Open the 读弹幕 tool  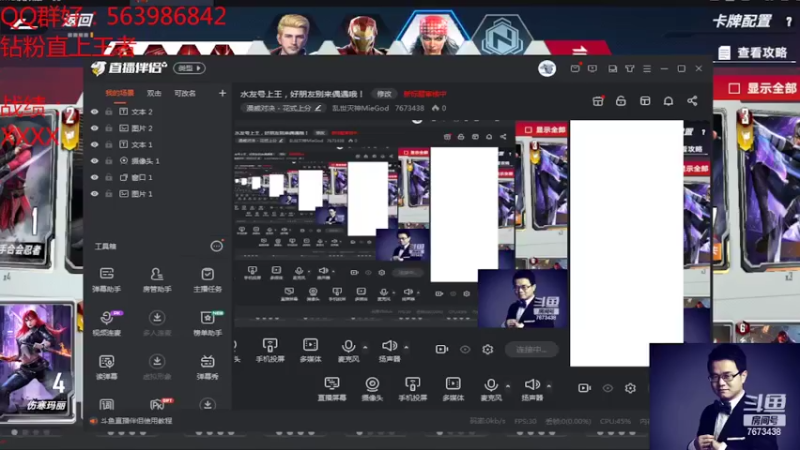pos(107,367)
